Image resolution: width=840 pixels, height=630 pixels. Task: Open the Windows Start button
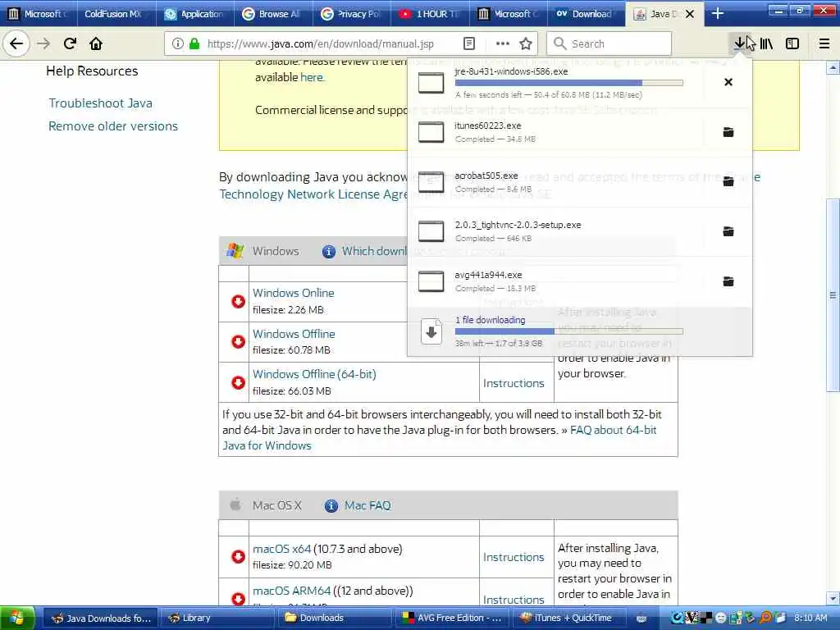[x=18, y=618]
